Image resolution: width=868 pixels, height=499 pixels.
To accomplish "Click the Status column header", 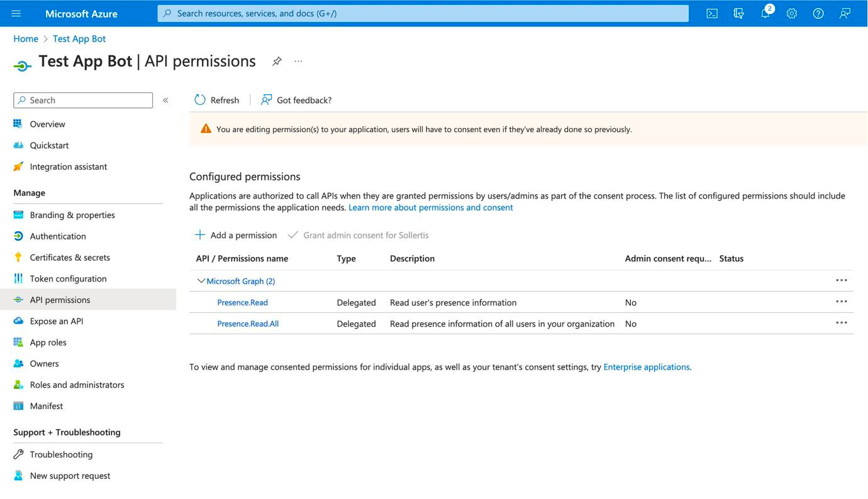I will click(x=732, y=258).
